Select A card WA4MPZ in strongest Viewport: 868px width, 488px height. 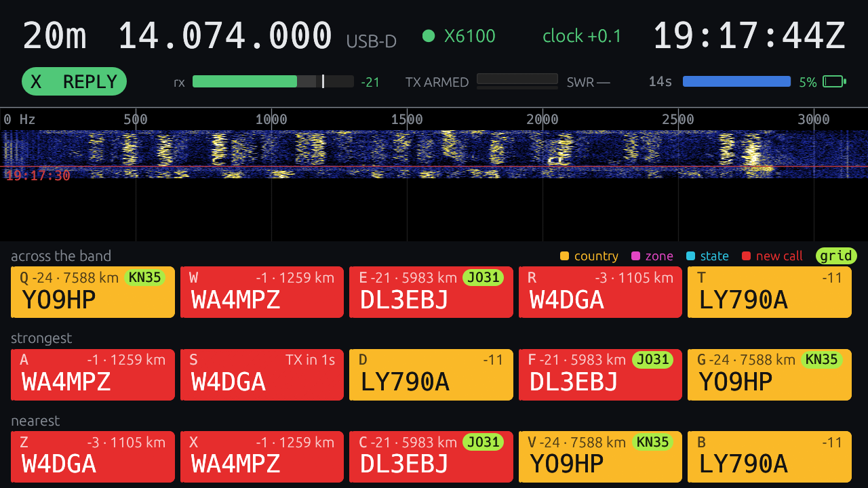click(x=93, y=375)
